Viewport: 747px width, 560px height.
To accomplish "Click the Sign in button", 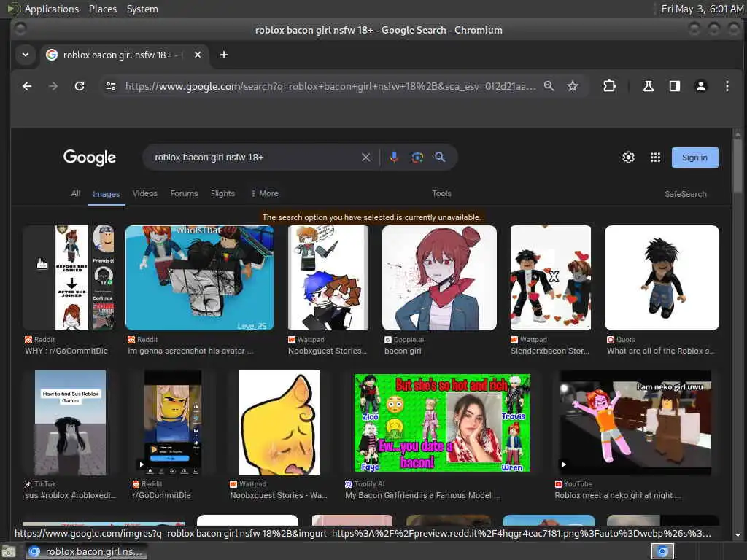I will click(694, 157).
